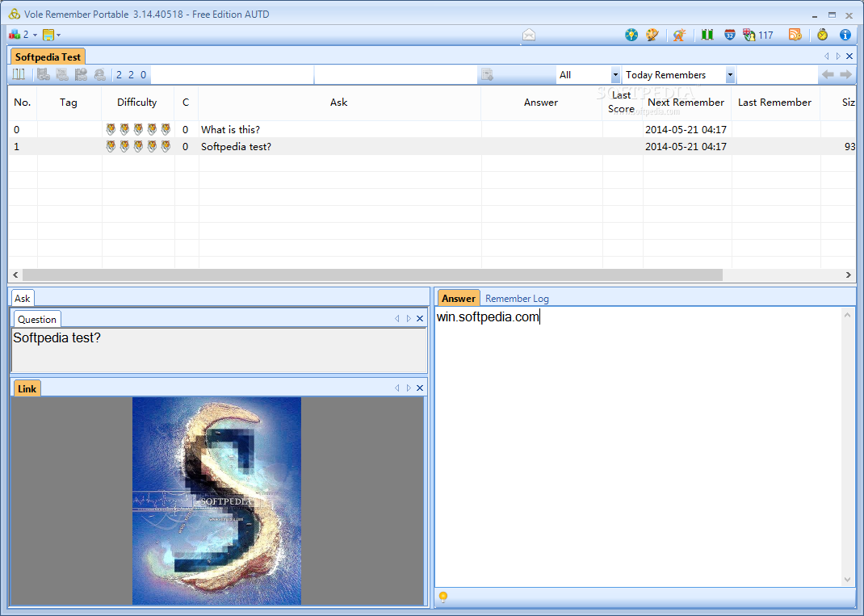Click the gray back arrow icon
Image resolution: width=864 pixels, height=616 pixels.
pyautogui.click(x=828, y=74)
